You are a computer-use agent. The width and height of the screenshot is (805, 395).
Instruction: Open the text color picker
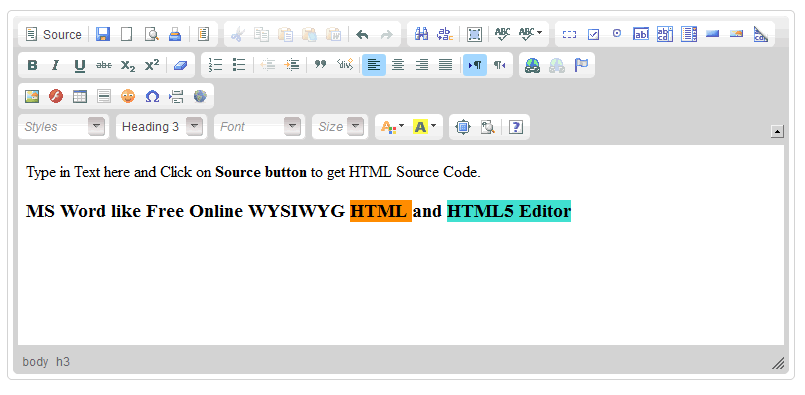(392, 127)
